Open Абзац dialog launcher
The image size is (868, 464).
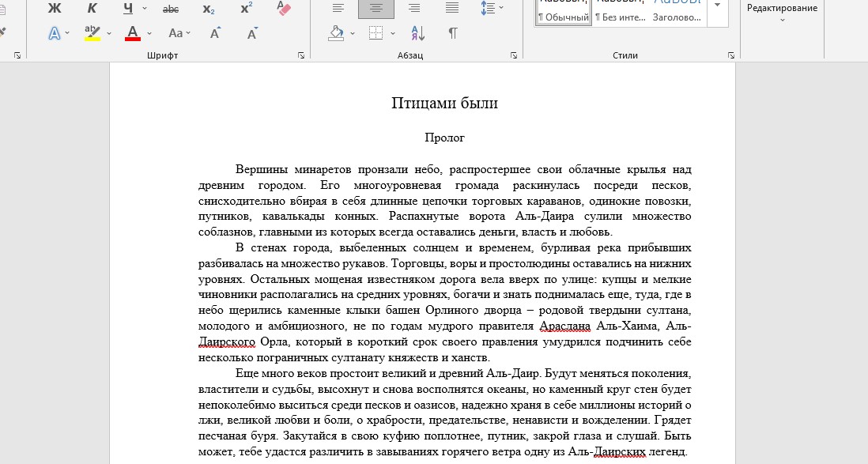(514, 55)
